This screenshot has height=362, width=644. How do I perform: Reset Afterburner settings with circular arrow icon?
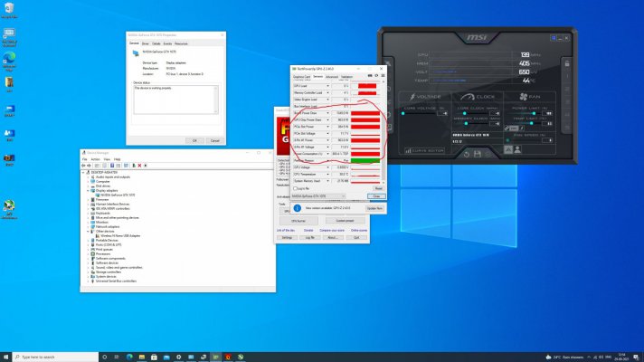tap(467, 155)
